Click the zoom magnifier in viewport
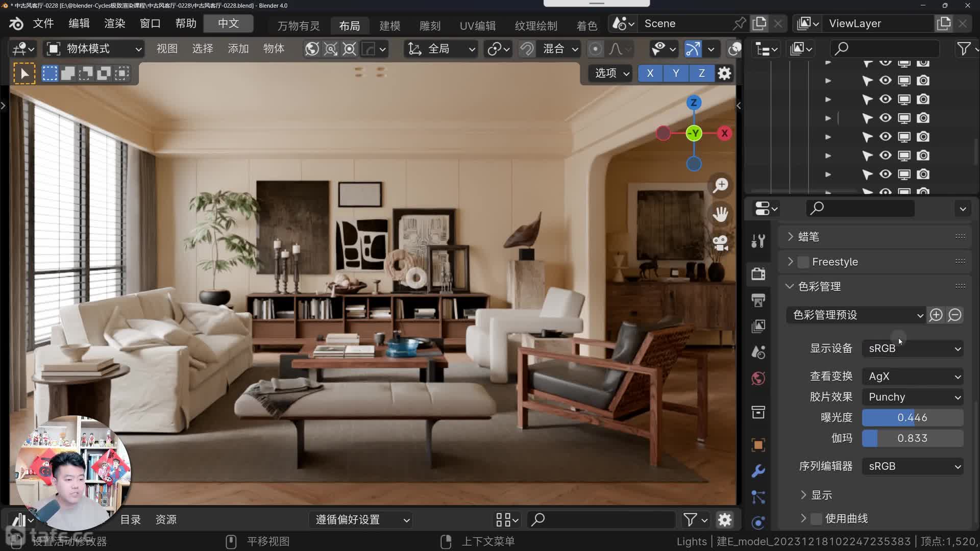Viewport: 980px width, 551px height. [720, 185]
